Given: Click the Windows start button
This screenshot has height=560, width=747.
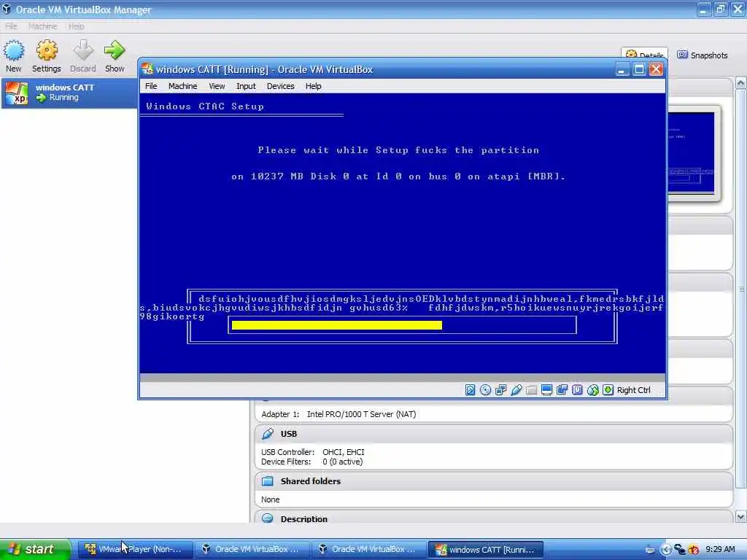Looking at the screenshot, I should click(x=35, y=550).
